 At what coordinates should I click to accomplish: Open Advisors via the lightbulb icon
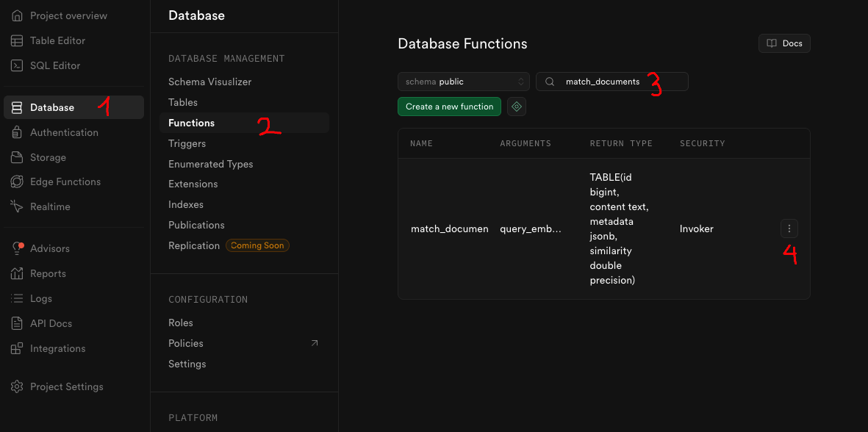coord(16,248)
